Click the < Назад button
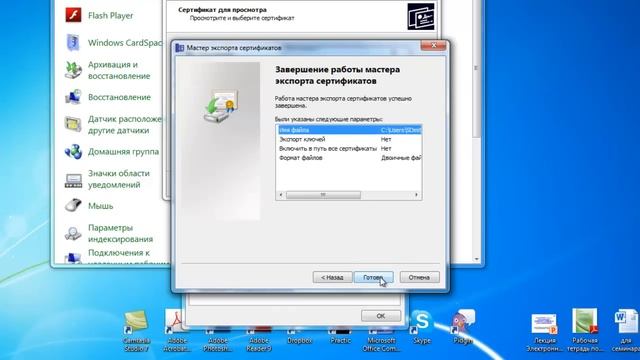The image size is (640, 360). pos(332,277)
